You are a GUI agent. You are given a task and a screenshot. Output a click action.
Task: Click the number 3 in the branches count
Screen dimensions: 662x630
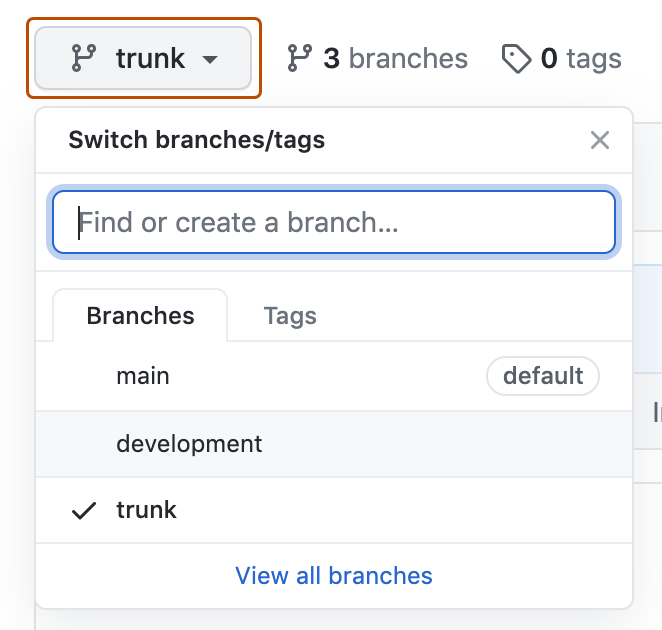[331, 59]
